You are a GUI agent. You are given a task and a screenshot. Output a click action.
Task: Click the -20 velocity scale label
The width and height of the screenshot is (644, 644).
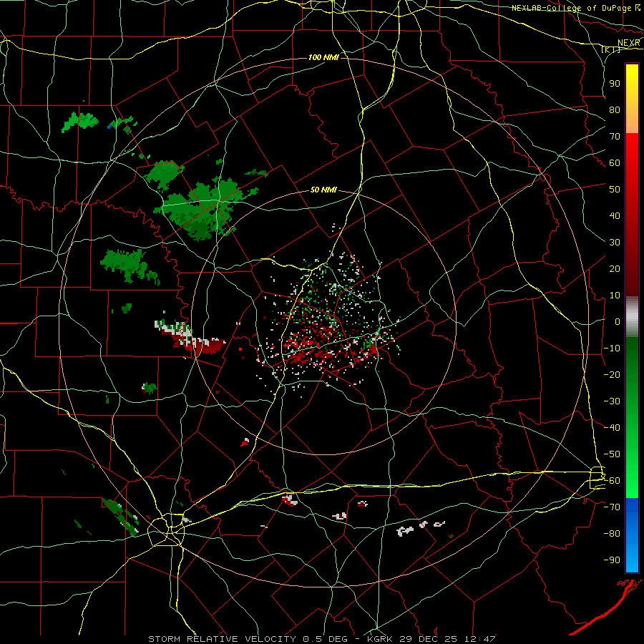pyautogui.click(x=612, y=374)
